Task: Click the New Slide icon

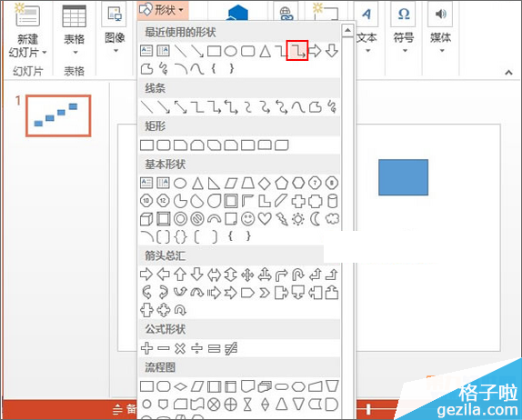Action: point(27,15)
